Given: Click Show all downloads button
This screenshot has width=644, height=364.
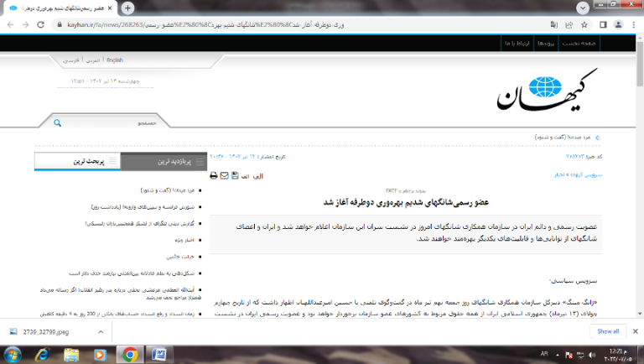Looking at the screenshot, I should point(608,331).
